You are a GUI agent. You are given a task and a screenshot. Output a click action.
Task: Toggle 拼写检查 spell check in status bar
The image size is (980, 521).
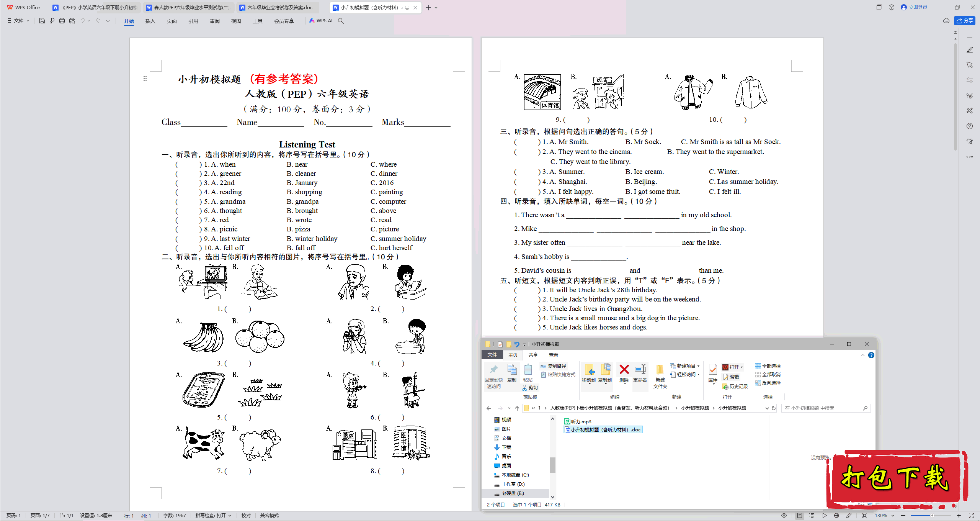coord(213,516)
